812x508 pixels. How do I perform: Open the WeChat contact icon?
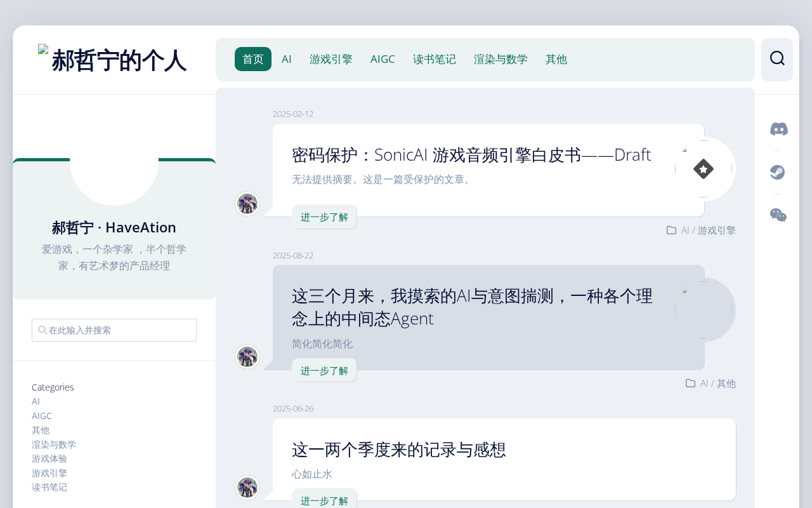[778, 215]
